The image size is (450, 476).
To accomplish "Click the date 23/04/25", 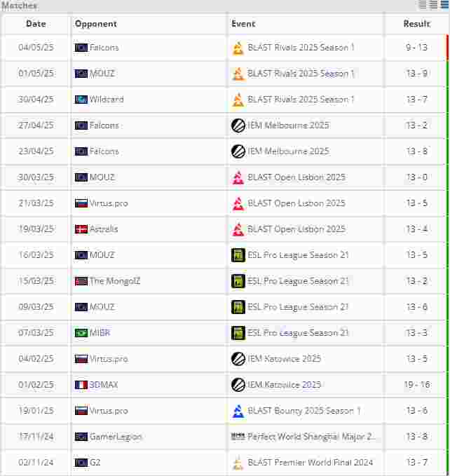I will coord(36,151).
